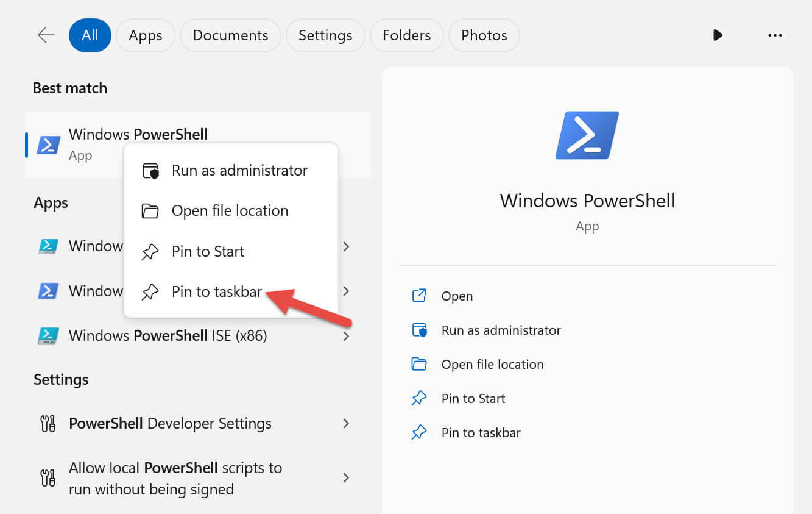Open the three-dots more options menu
Image resolution: width=812 pixels, height=514 pixels.
point(775,35)
